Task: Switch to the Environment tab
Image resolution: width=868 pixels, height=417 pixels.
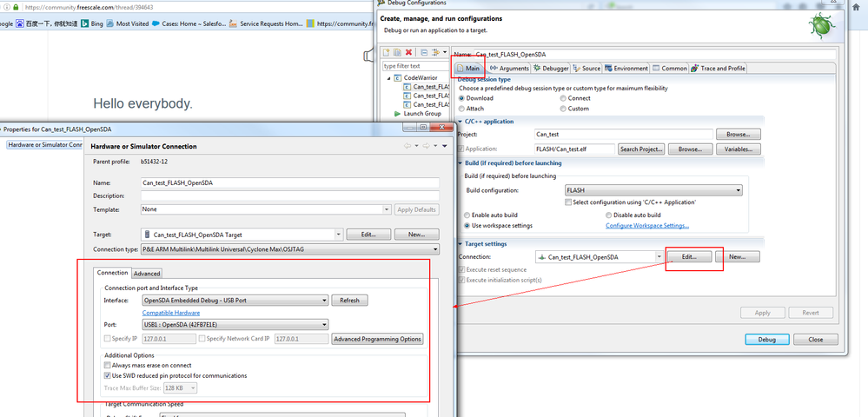Action: [626, 68]
